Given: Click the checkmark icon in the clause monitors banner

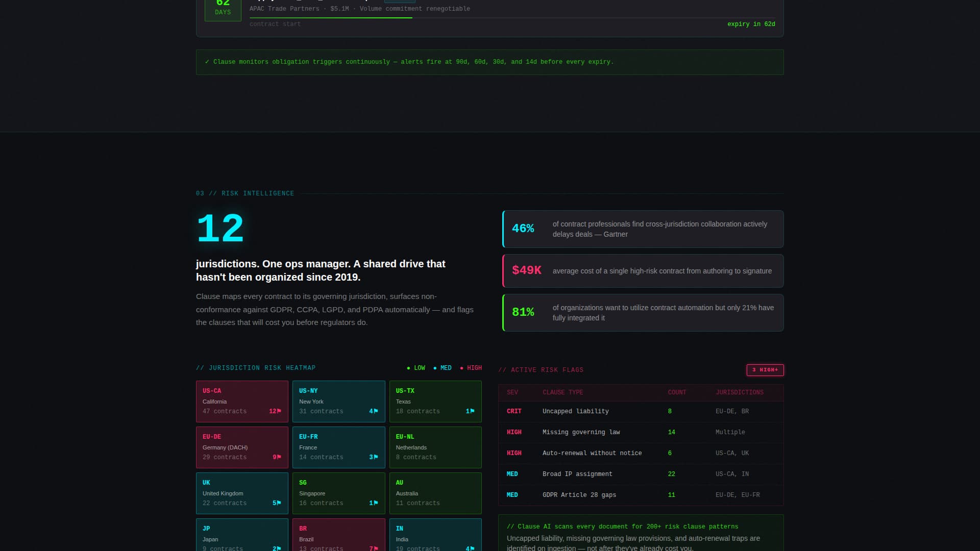Looking at the screenshot, I should tap(207, 62).
